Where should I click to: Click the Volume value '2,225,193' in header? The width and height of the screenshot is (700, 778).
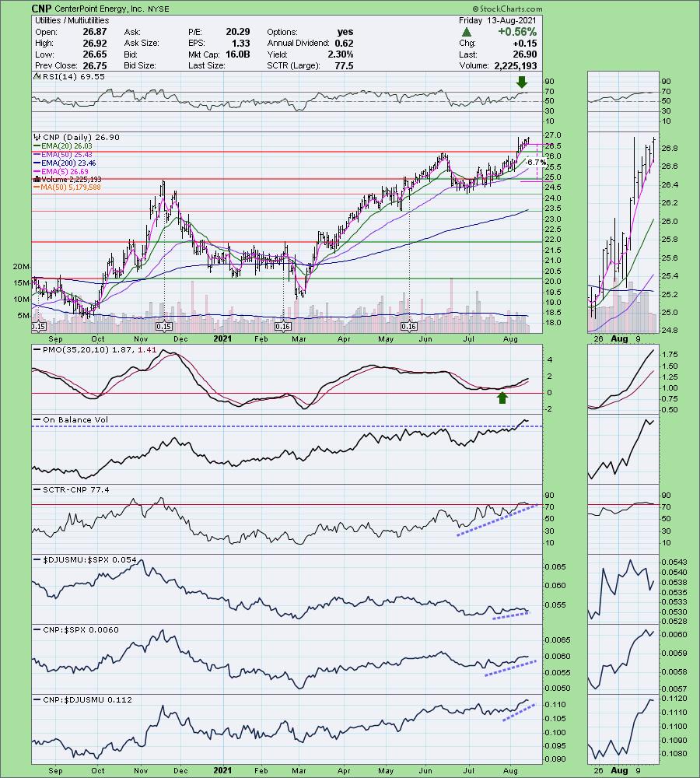click(516, 65)
